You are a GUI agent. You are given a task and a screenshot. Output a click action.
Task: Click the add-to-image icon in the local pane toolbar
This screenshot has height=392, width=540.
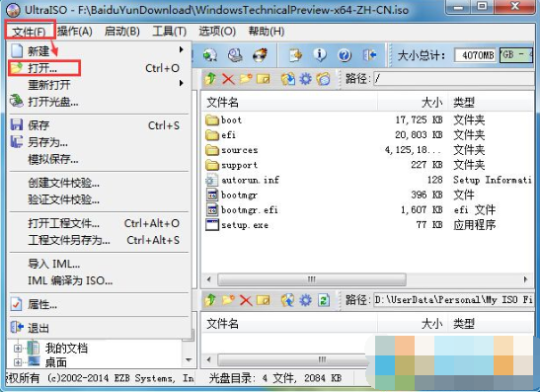[288, 300]
